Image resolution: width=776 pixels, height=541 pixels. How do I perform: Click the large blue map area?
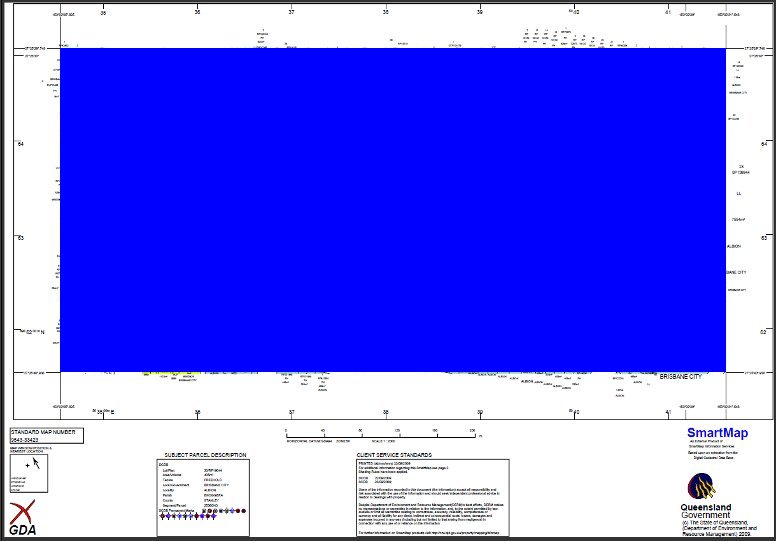393,210
